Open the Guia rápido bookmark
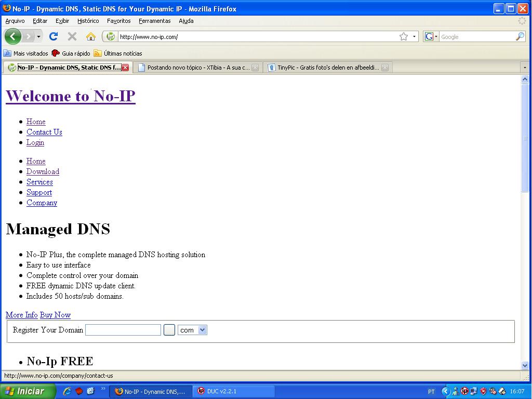The height and width of the screenshot is (399, 532). click(x=71, y=54)
